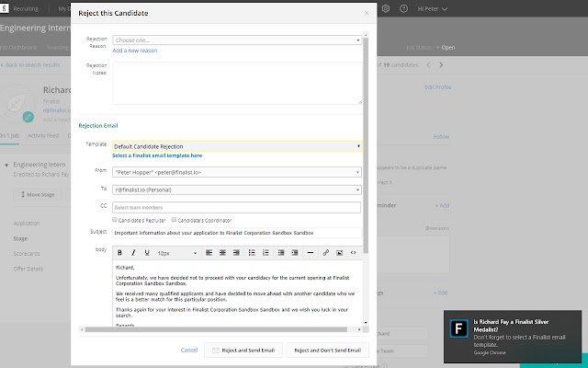Viewport: 588px width, 368px height.
Task: Open the Recruiting menu in top bar
Action: (x=26, y=8)
